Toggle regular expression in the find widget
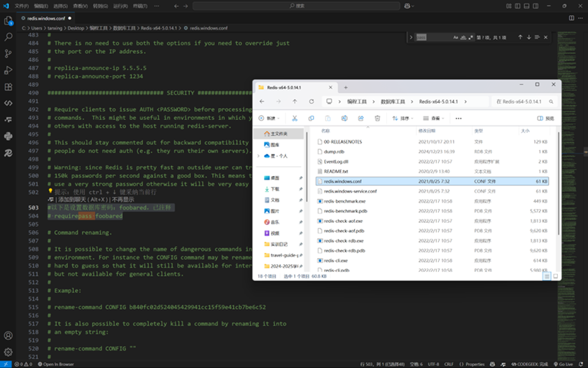Viewport: 588px width, 368px height. [x=470, y=37]
